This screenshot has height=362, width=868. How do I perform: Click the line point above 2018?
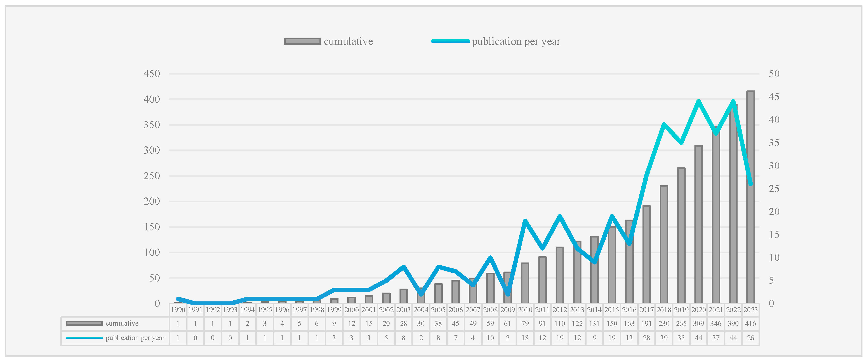tap(664, 124)
